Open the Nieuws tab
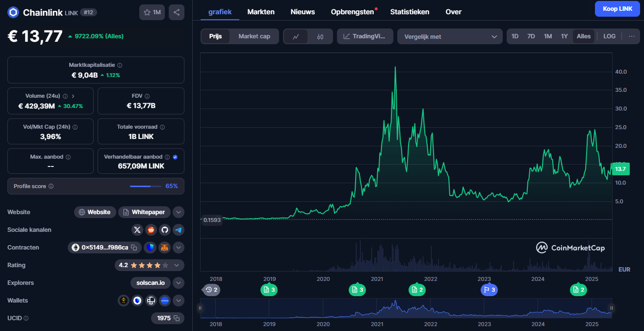Screen dimensions: 644x331 [303, 12]
